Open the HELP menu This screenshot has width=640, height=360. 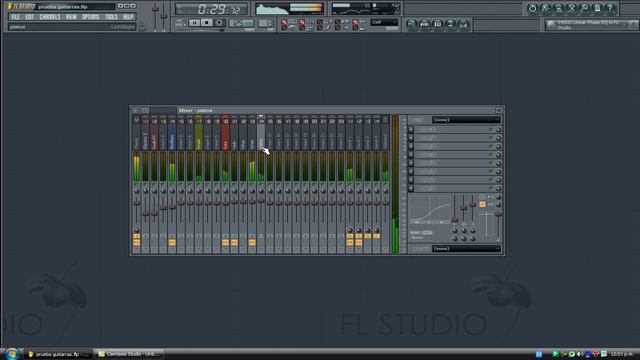pyautogui.click(x=128, y=17)
